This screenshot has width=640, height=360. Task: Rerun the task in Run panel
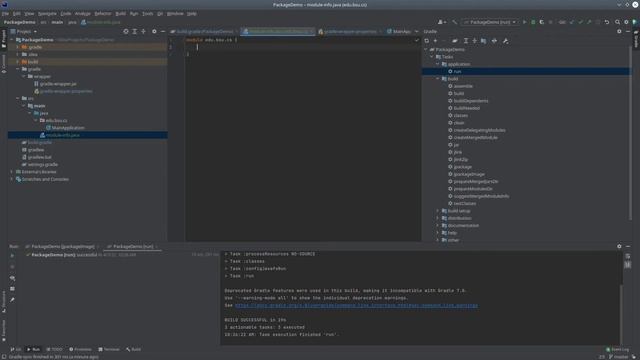[x=12, y=256]
